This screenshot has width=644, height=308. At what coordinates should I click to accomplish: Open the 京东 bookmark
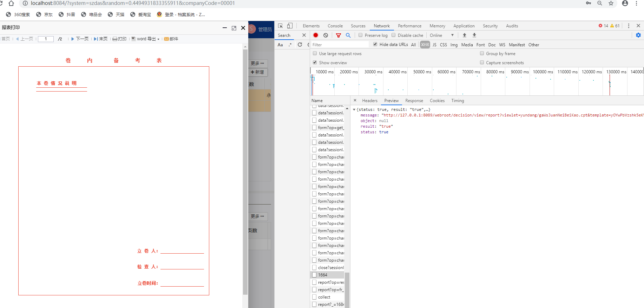point(44,15)
